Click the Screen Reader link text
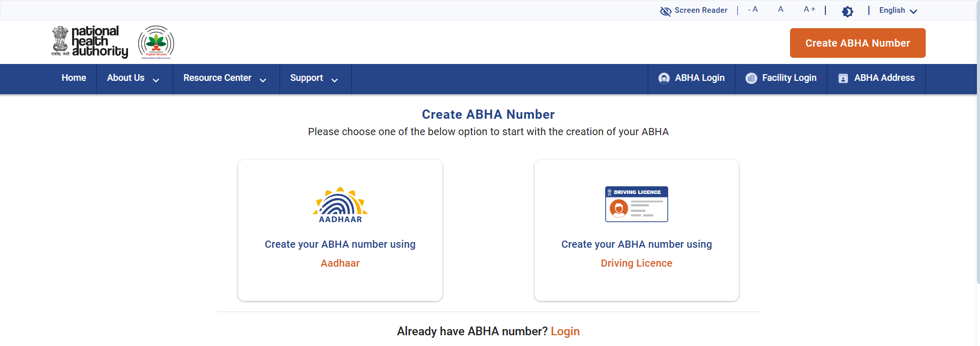 tap(701, 10)
